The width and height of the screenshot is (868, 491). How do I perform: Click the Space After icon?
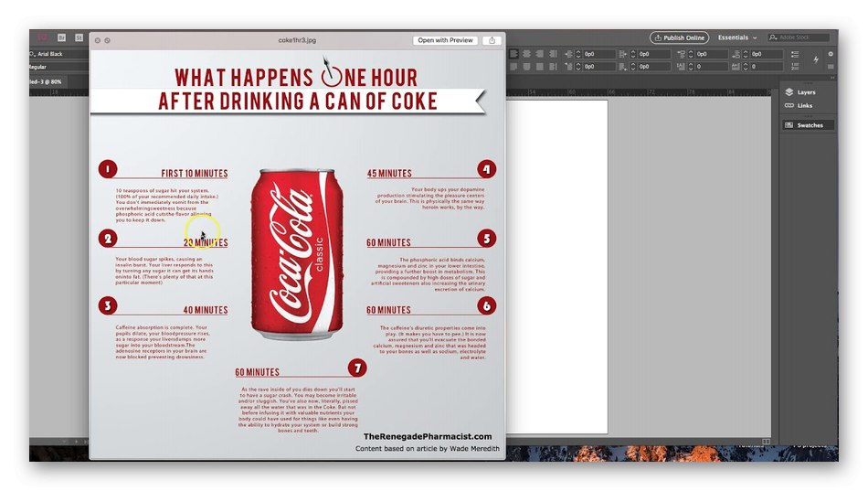[x=736, y=54]
